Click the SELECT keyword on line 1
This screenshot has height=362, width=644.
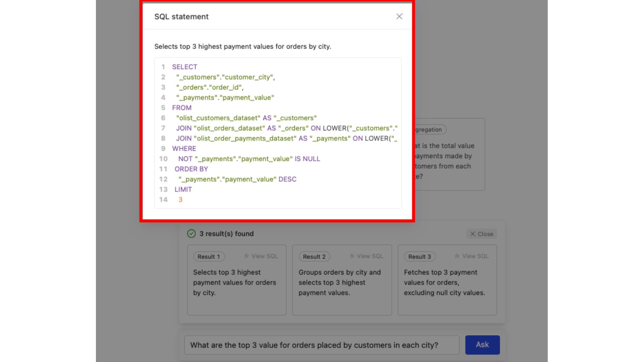point(184,67)
